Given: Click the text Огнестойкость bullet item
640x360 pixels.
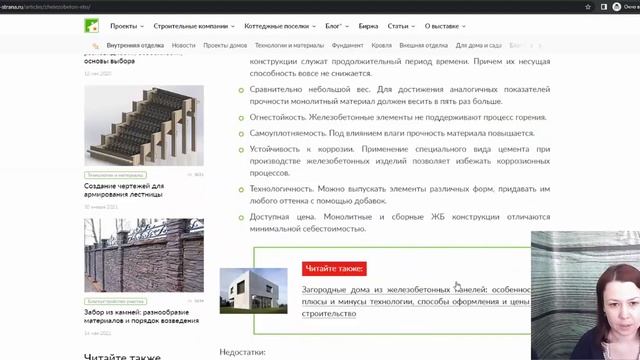Looking at the screenshot, I should click(398, 118).
